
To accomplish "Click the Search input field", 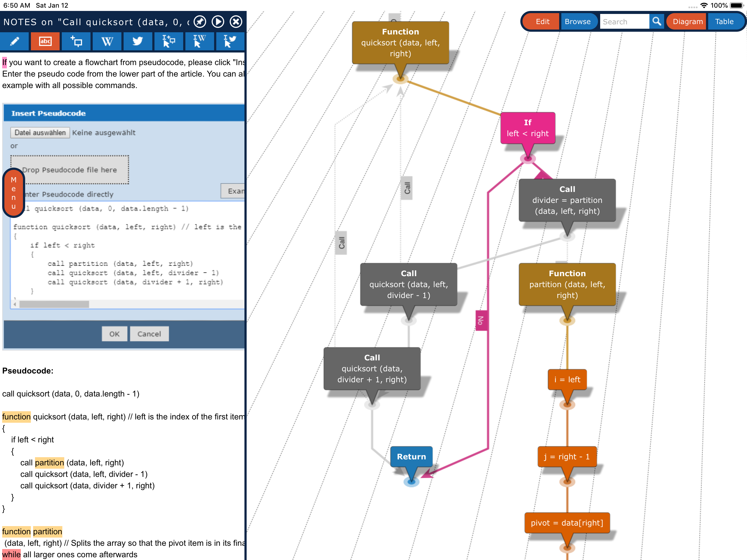I will 624,22.
